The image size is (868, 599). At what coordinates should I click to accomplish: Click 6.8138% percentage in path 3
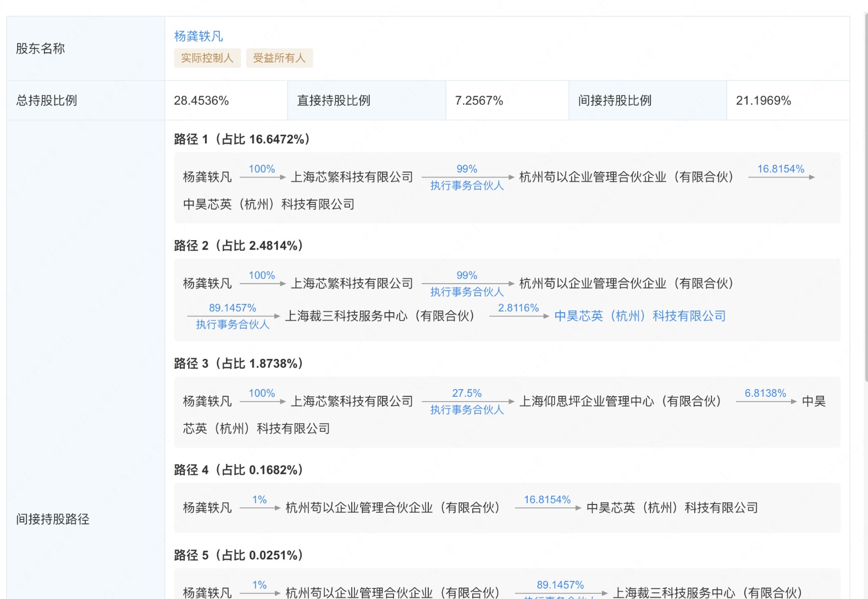pyautogui.click(x=765, y=393)
